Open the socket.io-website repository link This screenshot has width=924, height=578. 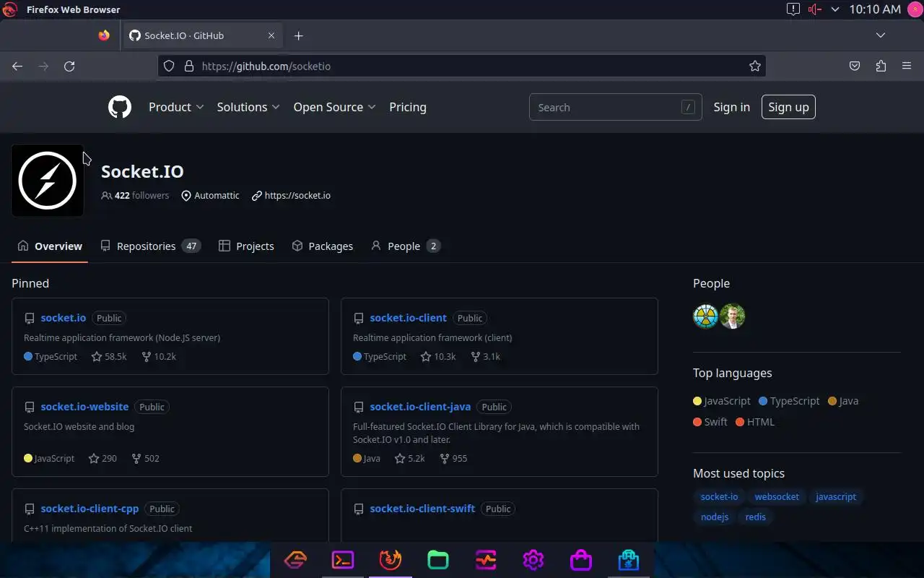[x=84, y=406]
